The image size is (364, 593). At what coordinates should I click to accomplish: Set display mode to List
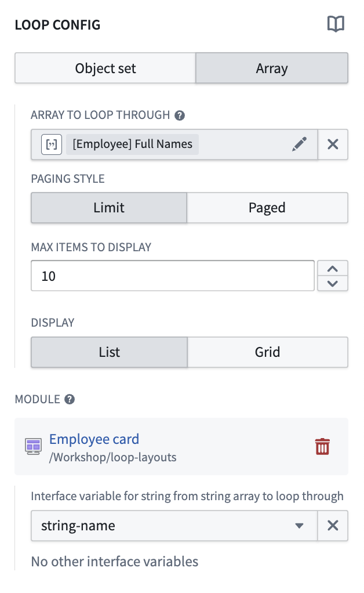tap(110, 352)
